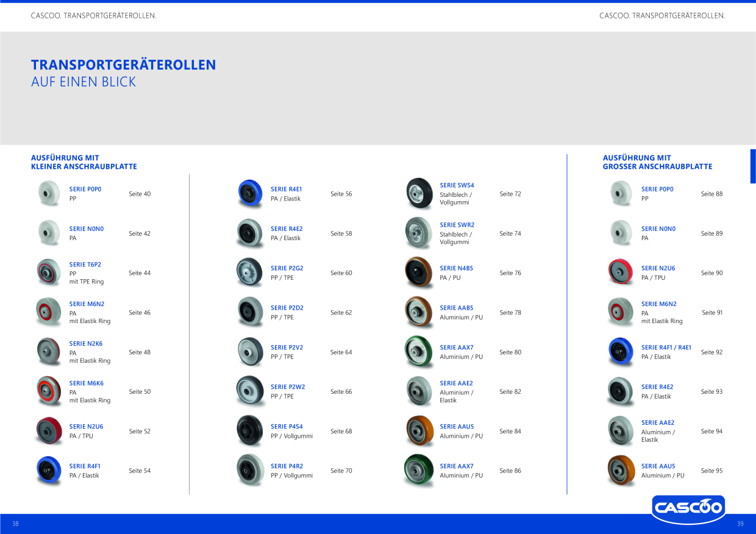Click the 'Seite 70' page reference
756x534 pixels.
tap(341, 471)
